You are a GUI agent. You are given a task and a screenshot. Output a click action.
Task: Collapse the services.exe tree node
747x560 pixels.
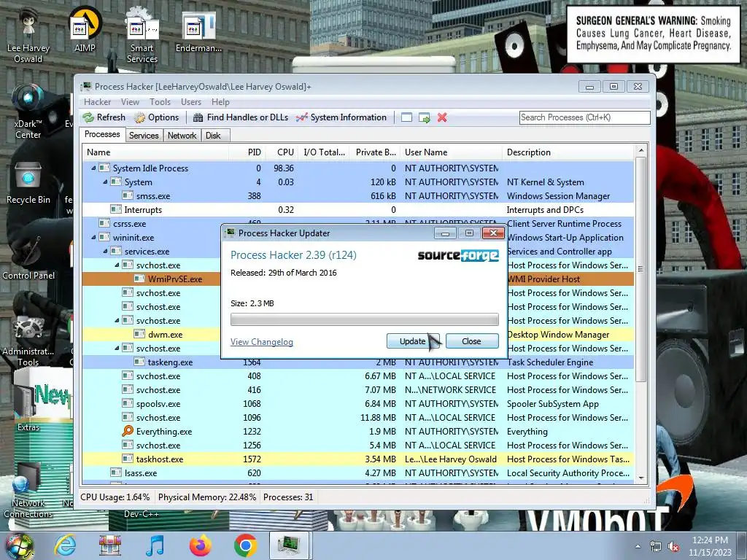click(105, 251)
